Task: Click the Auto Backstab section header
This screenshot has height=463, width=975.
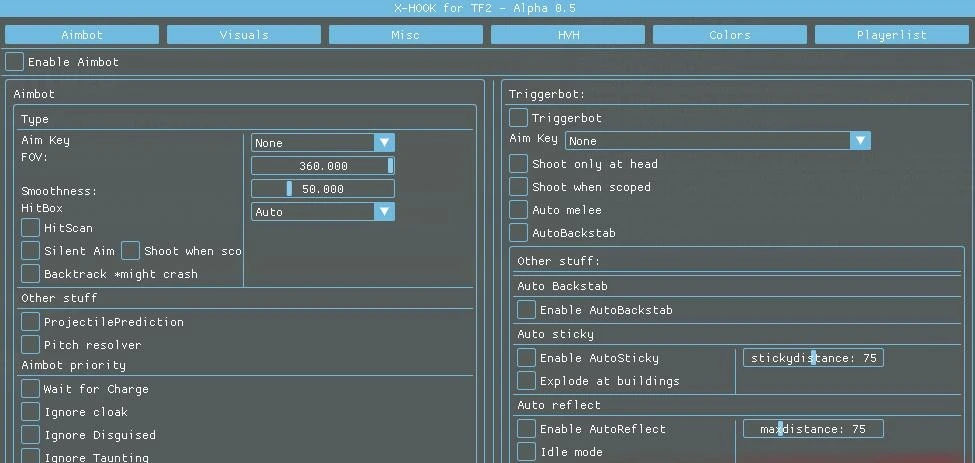Action: click(x=562, y=286)
